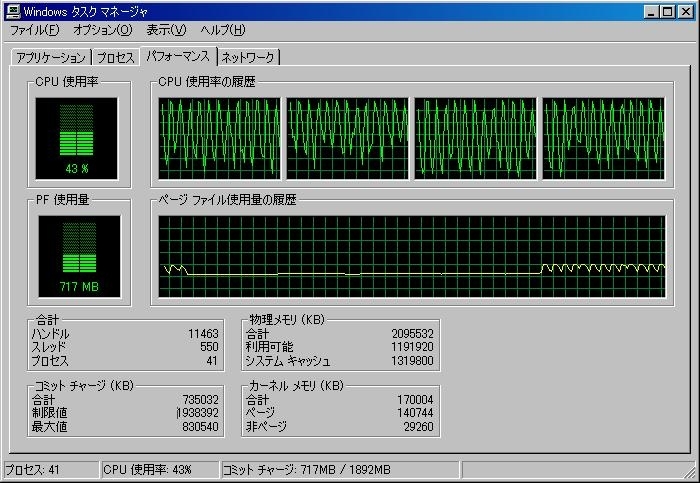Open the ファイル(F) menu

pos(34,30)
